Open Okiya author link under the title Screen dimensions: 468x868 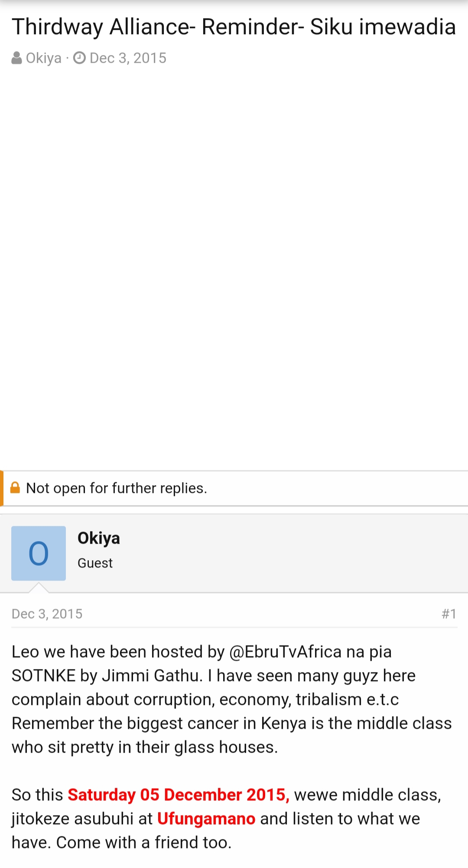click(44, 58)
